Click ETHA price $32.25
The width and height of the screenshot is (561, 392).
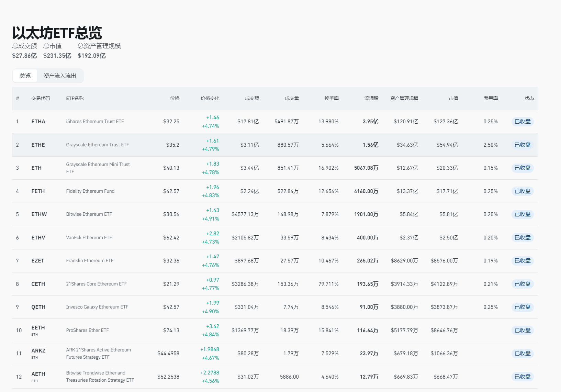(x=171, y=122)
